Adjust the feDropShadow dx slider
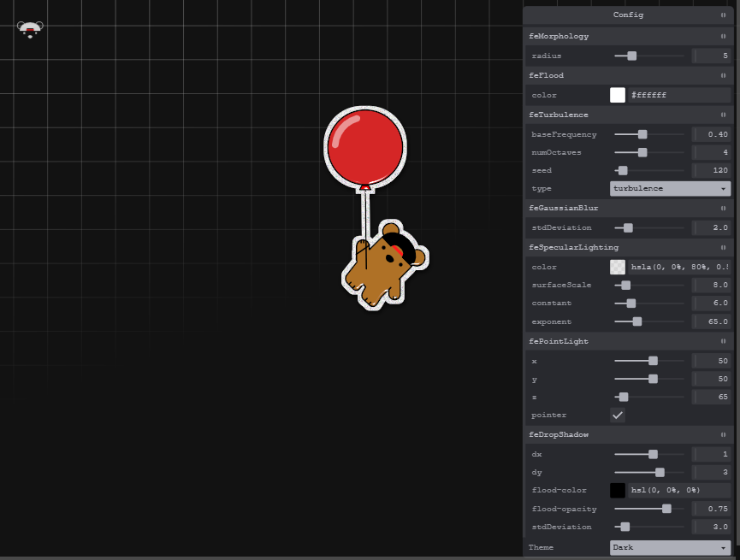This screenshot has width=740, height=560. pos(649,454)
